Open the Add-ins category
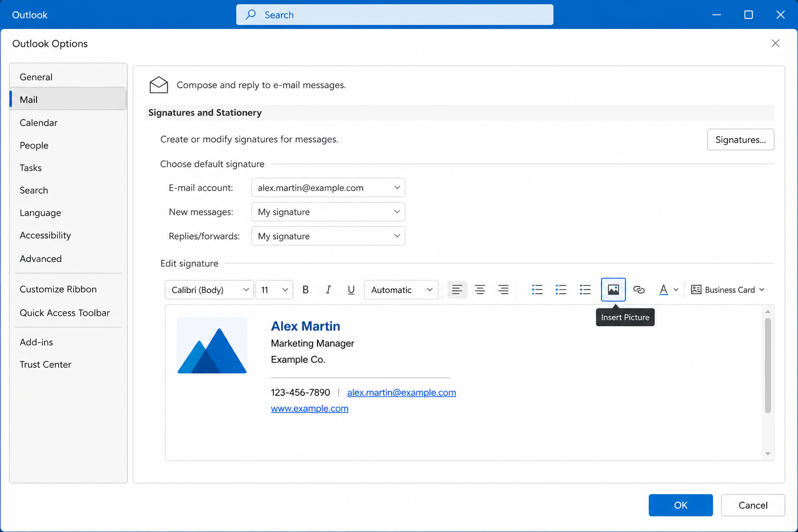The height and width of the screenshot is (532, 798). pyautogui.click(x=68, y=342)
